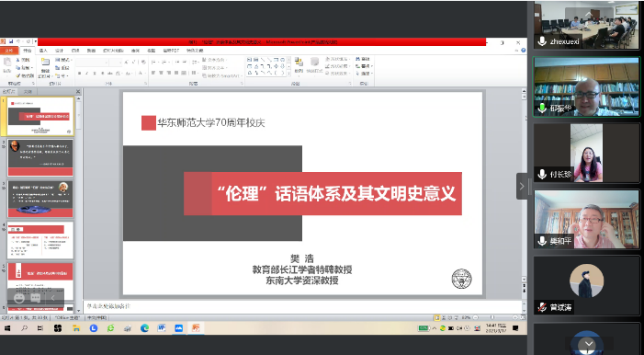Image resolution: width=644 pixels, height=355 pixels.
Task: Toggle zhexuexi's microphone icon
Action: click(x=542, y=41)
